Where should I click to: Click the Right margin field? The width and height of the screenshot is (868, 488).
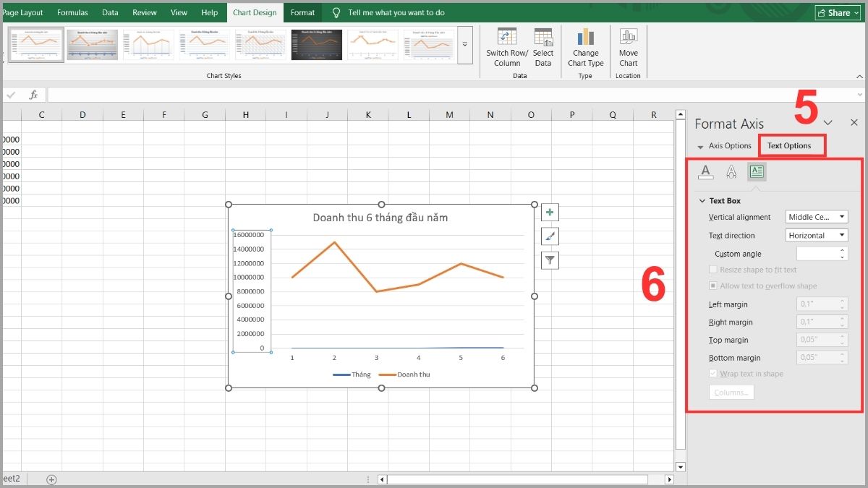point(822,322)
